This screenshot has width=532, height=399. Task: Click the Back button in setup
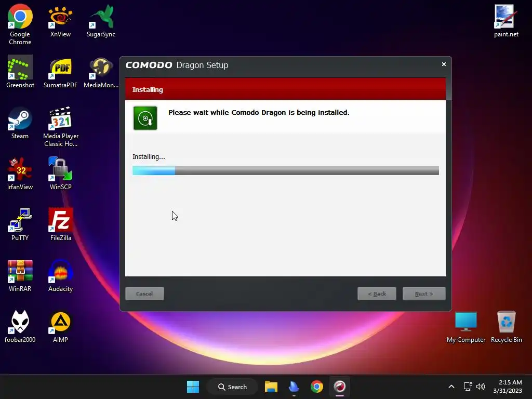click(x=377, y=294)
